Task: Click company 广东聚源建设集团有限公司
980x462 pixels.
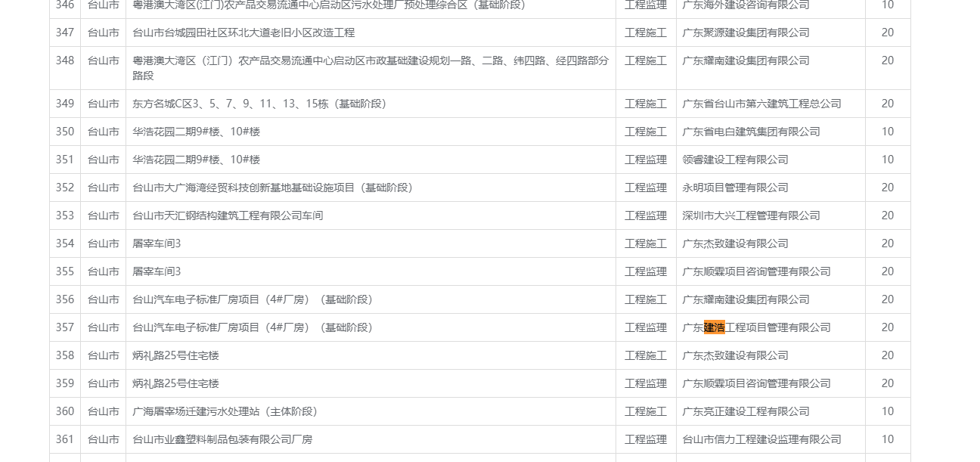Action: 746,33
